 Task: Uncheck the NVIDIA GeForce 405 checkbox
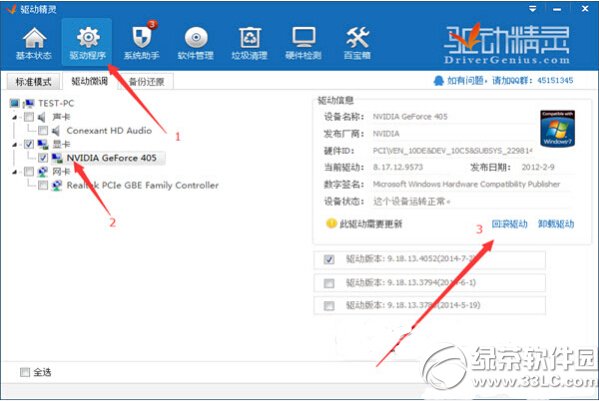[x=43, y=158]
